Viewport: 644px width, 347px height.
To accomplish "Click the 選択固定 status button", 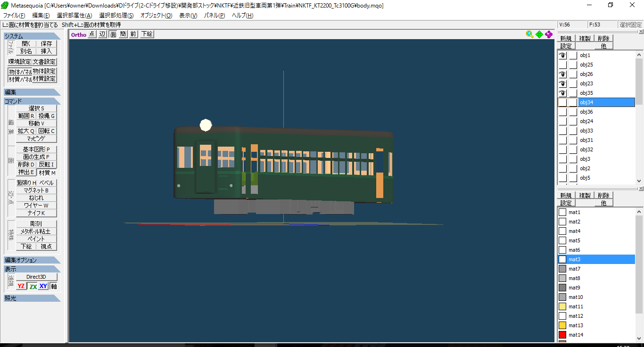I will click(x=630, y=25).
